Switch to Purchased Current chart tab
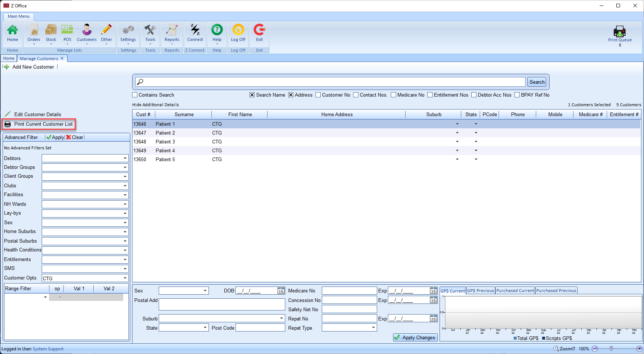The image size is (644, 354). coord(515,291)
